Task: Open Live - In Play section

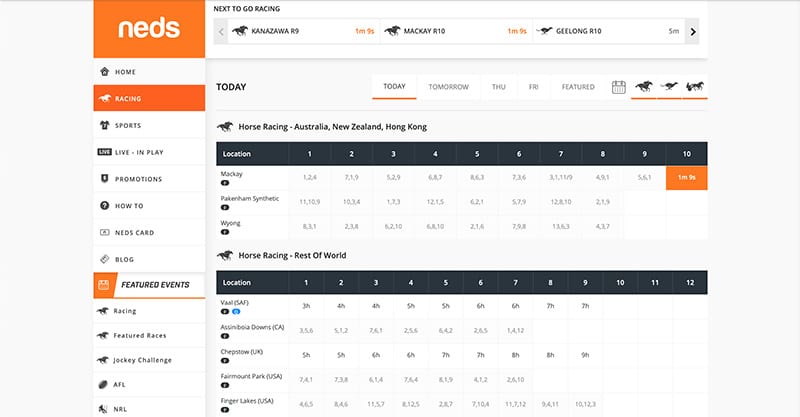Action: click(x=149, y=152)
